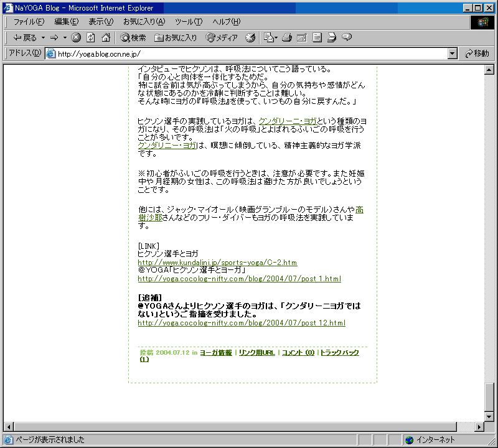Viewport: 498px width, 448px height.
Task: Click the Back (戻る) arrow button
Action: point(25,38)
